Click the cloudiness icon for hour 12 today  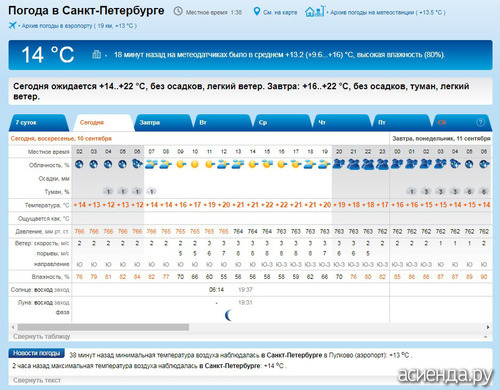(224, 164)
